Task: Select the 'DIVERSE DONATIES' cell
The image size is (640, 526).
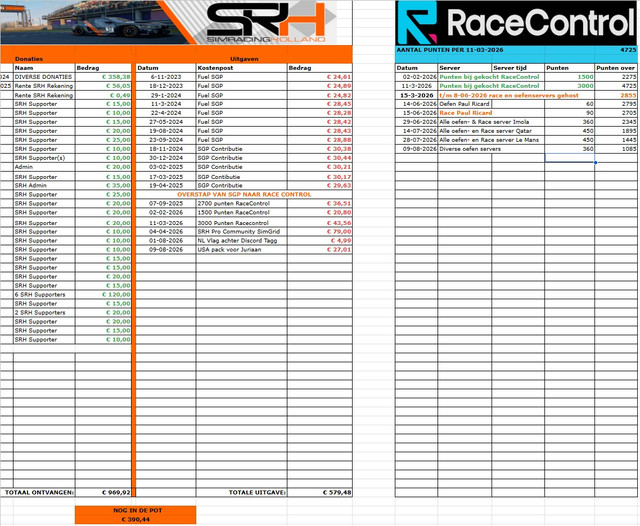Action: pos(44,77)
